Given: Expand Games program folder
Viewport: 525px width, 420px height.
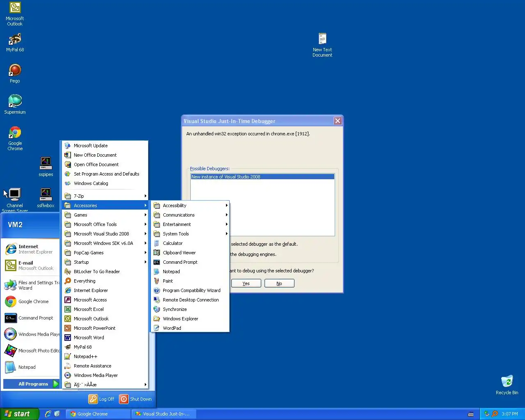Looking at the screenshot, I should (105, 215).
